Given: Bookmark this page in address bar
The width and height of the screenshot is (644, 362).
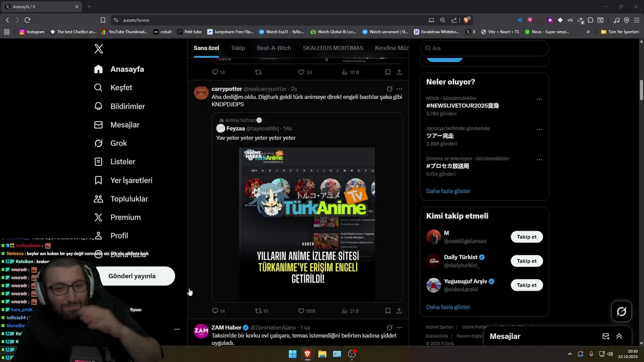Looking at the screenshot, I should click(103, 20).
